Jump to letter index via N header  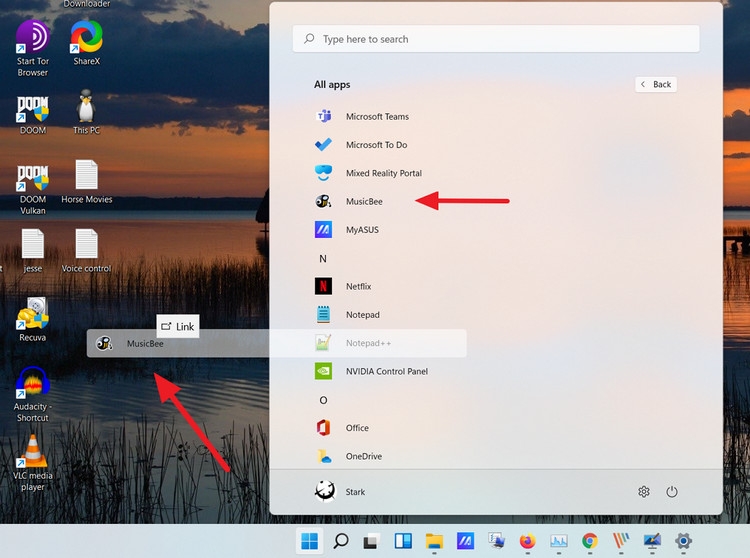coord(323,258)
